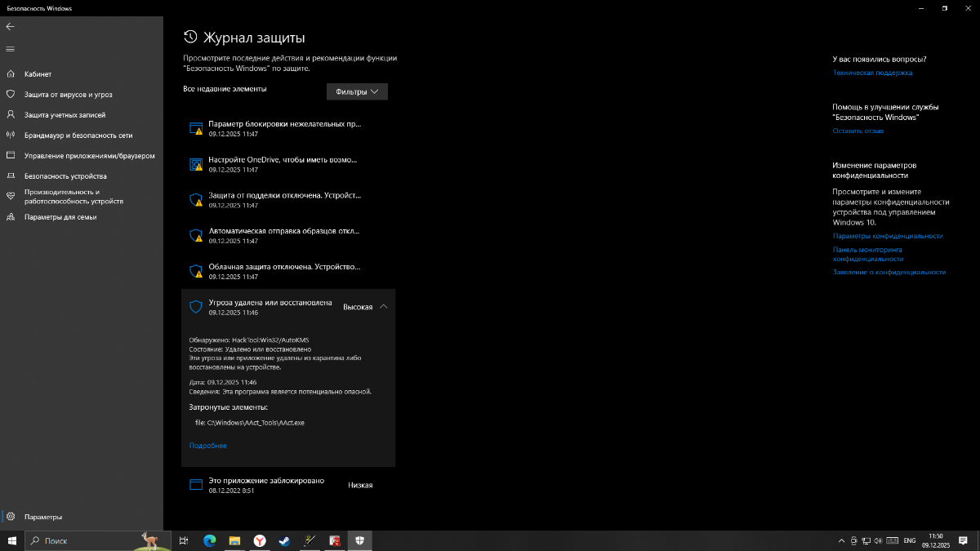Image resolution: width=980 pixels, height=551 pixels.
Task: Launch Microsoft Edge from taskbar
Action: pos(208,540)
